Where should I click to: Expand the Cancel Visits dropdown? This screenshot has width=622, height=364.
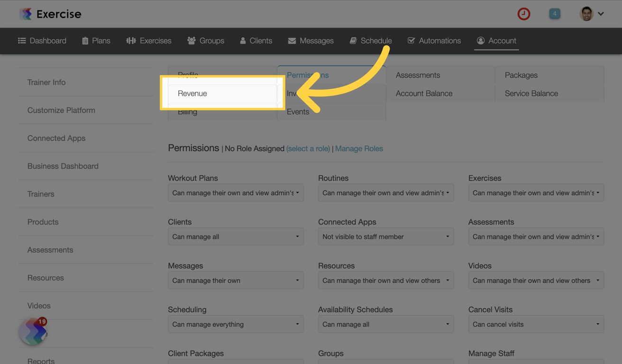pyautogui.click(x=536, y=324)
